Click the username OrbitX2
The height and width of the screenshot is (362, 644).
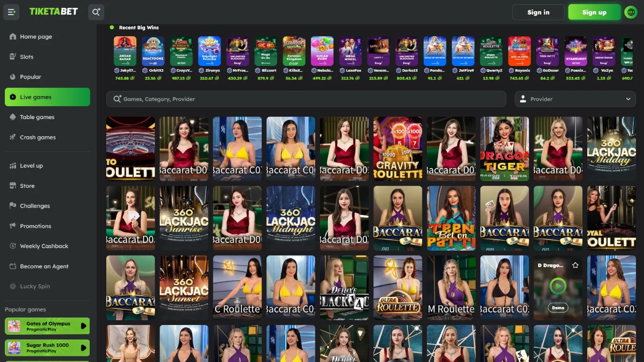[156, 70]
